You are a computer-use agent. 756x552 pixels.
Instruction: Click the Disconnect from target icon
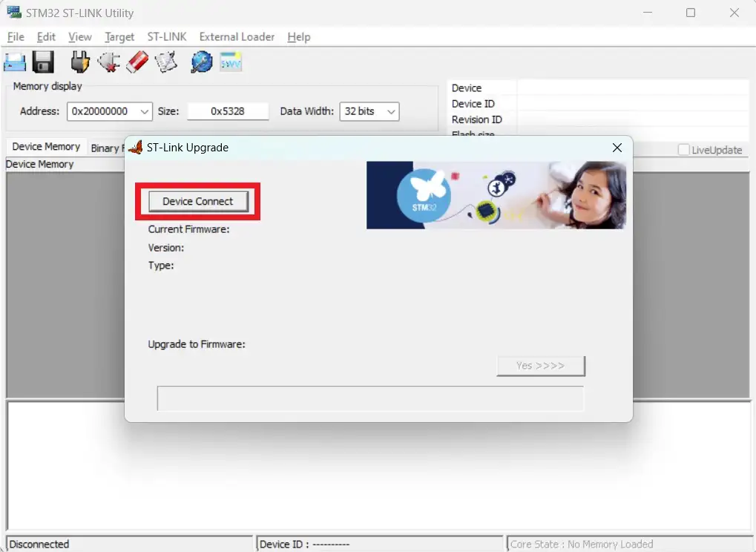[109, 62]
